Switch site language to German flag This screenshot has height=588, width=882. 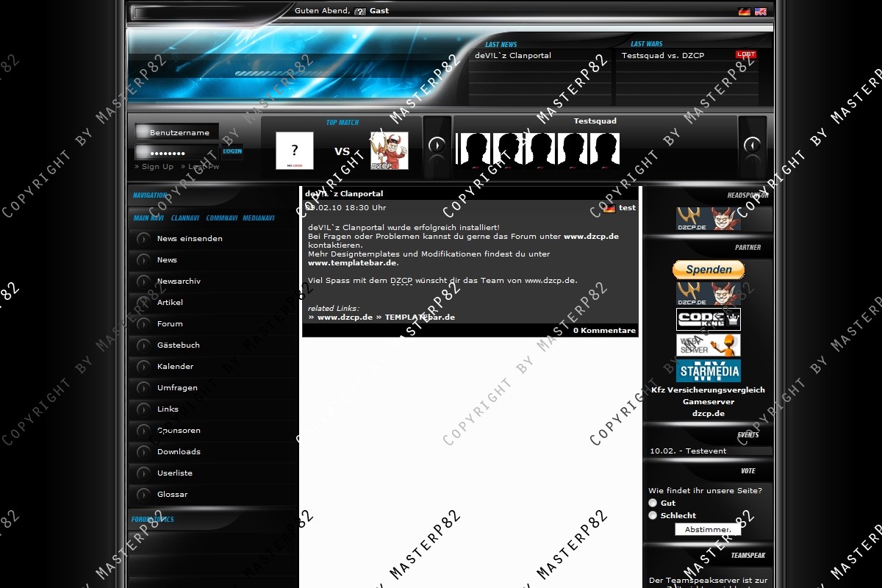click(x=744, y=12)
